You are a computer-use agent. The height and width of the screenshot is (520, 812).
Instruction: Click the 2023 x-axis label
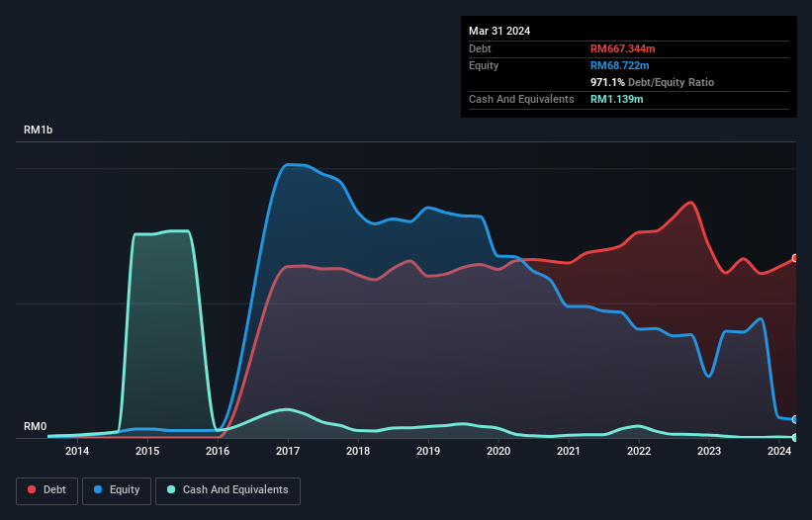pos(709,451)
